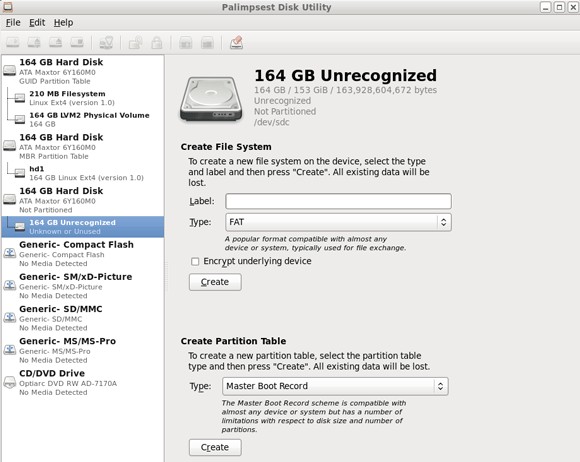The height and width of the screenshot is (462, 580).
Task: Open the file system Type dropdown showing FAT
Action: pos(338,222)
